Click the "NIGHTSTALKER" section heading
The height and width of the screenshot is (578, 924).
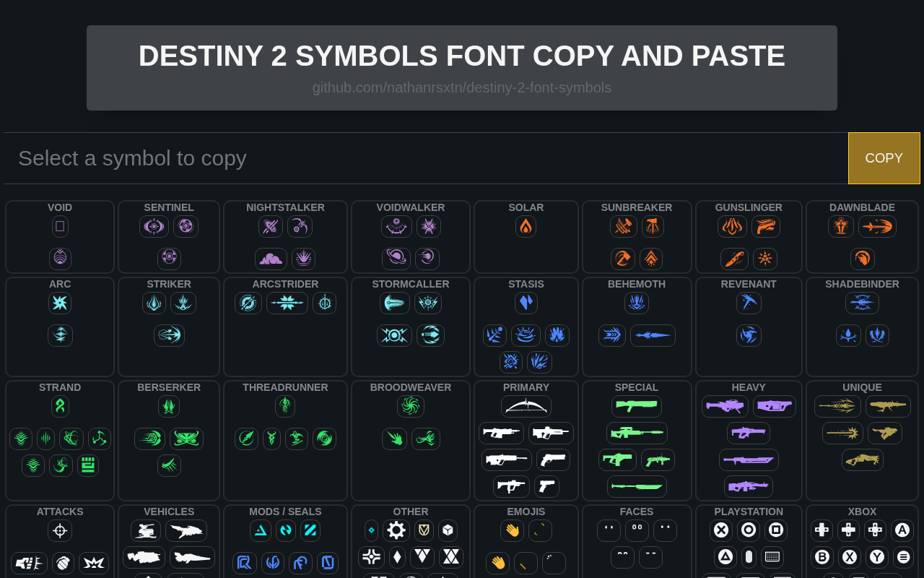[x=285, y=207]
